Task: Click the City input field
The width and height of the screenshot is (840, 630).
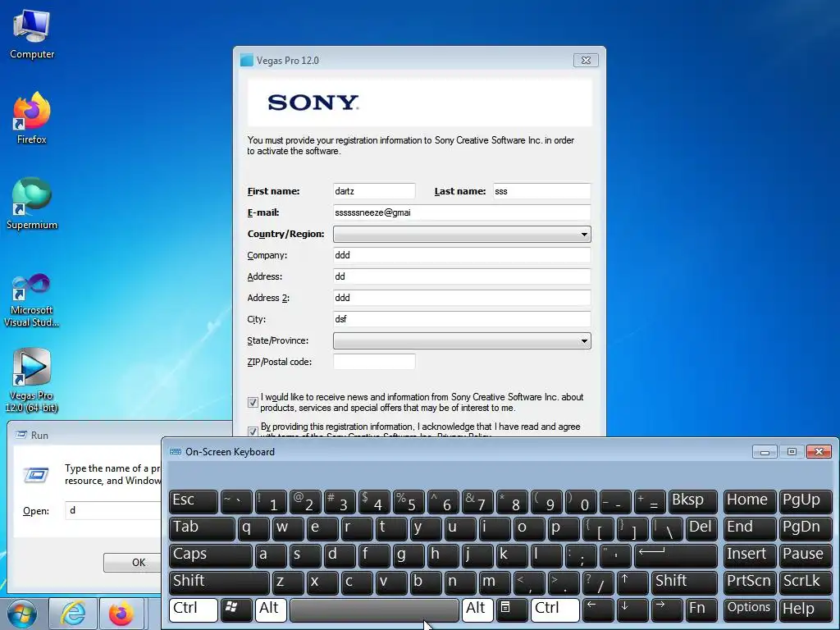Action: coord(462,319)
